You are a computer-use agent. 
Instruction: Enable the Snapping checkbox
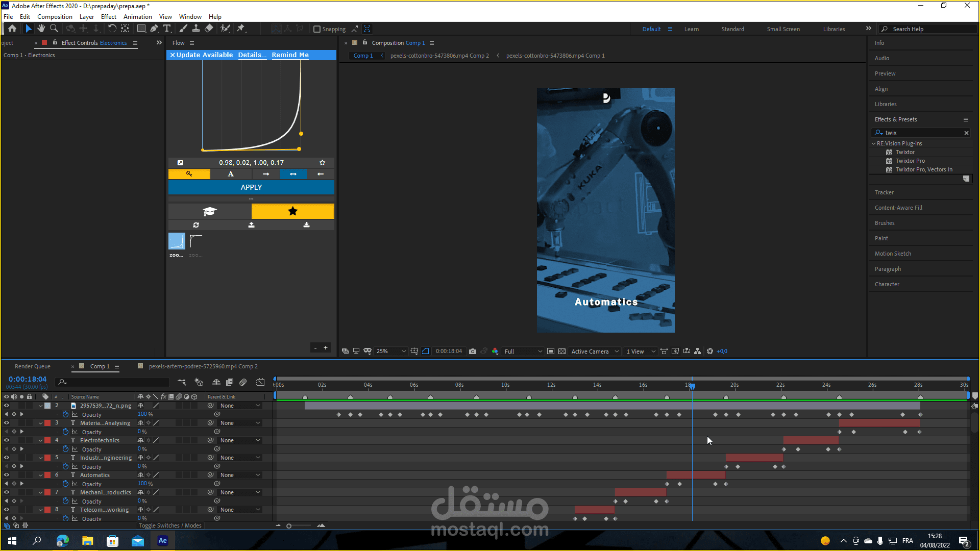coord(317,29)
